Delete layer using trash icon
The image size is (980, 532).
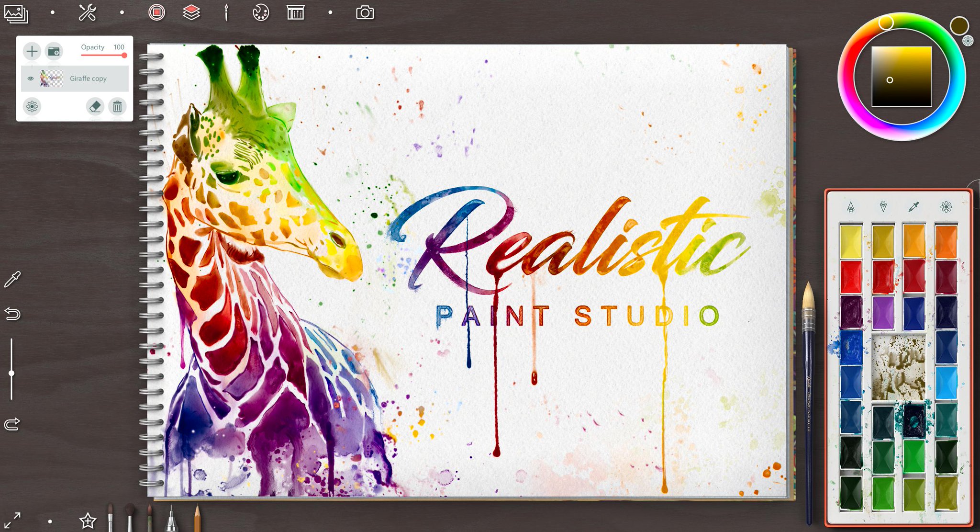tap(117, 106)
